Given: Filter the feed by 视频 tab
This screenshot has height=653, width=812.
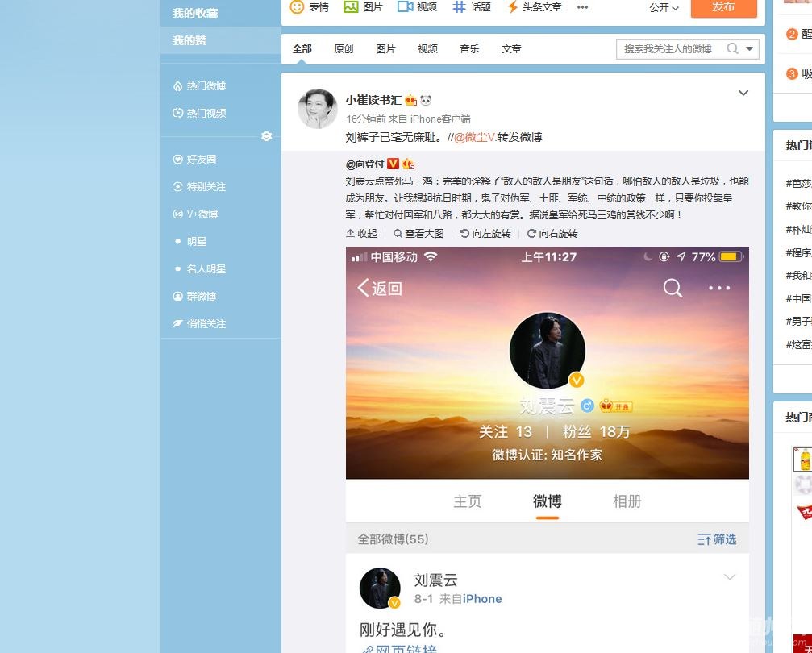Looking at the screenshot, I should (x=427, y=48).
